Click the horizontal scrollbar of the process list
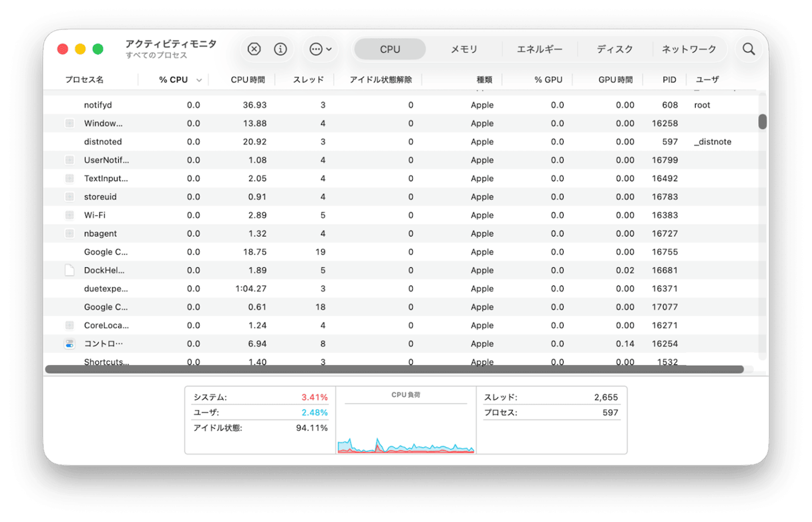The height and width of the screenshot is (522, 812). click(x=394, y=369)
